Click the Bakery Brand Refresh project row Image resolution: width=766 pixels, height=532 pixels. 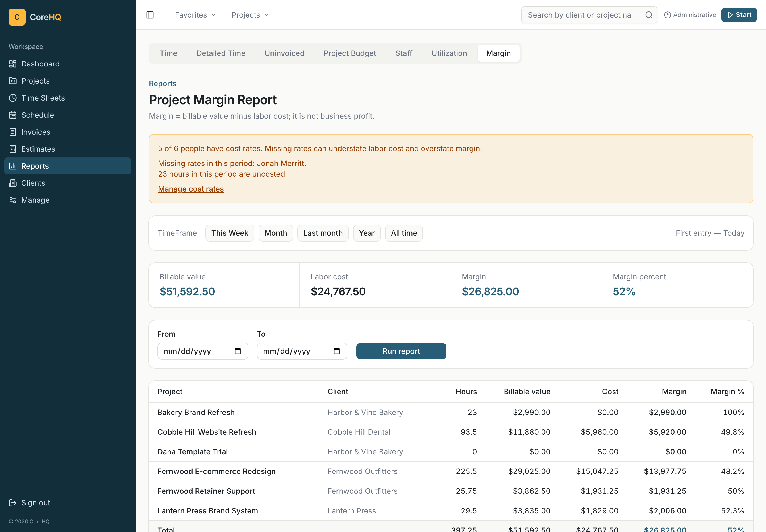451,412
